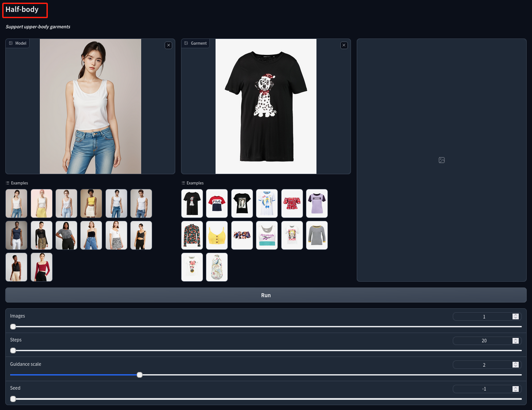The width and height of the screenshot is (532, 410).
Task: Adjust the Seed slider handle
Action: [x=13, y=399]
